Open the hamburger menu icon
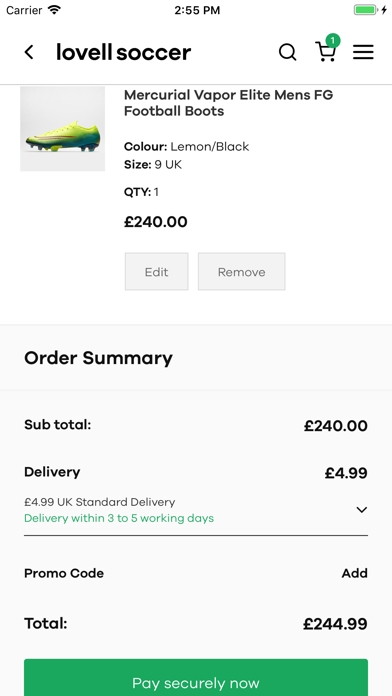 [363, 52]
